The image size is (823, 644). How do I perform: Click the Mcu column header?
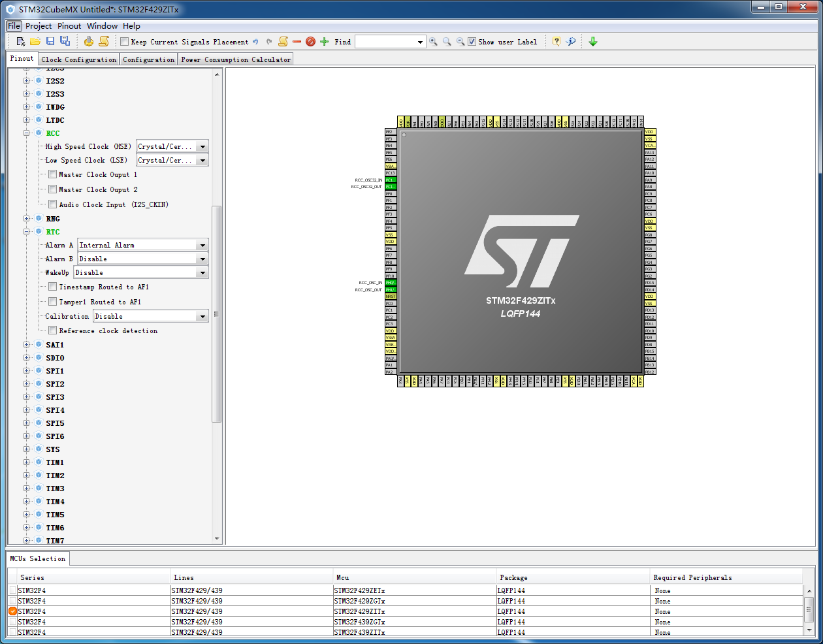pos(415,577)
